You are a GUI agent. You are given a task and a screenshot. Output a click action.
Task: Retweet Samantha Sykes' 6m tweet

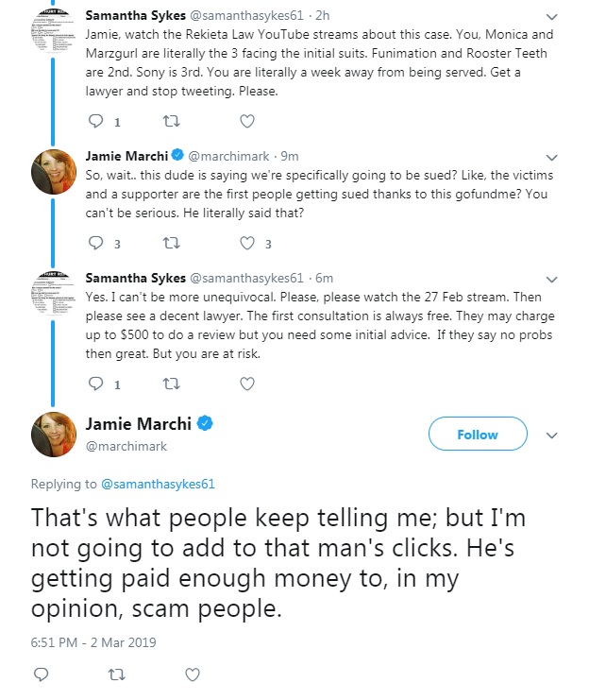pyautogui.click(x=172, y=384)
